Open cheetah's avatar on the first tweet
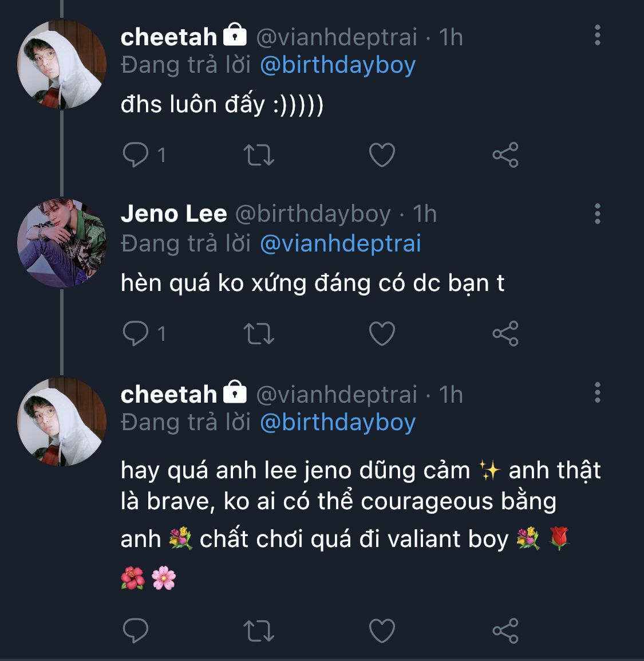644x661 pixels. (62, 64)
